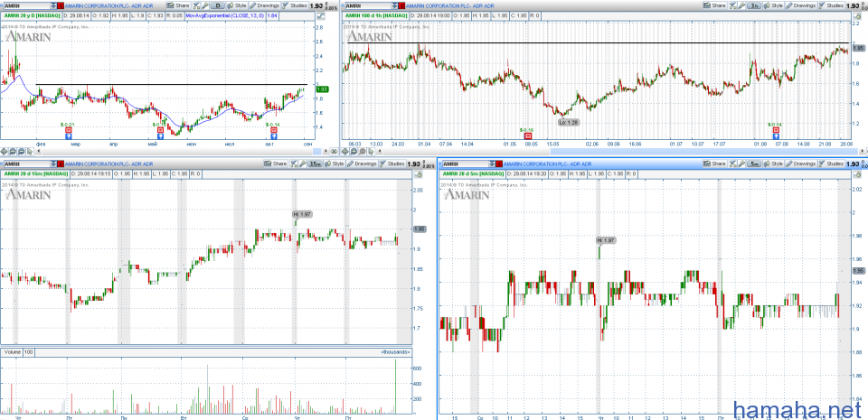Click chart settings wrench on daily chart
This screenshot has height=420, width=868.
[x=205, y=5]
